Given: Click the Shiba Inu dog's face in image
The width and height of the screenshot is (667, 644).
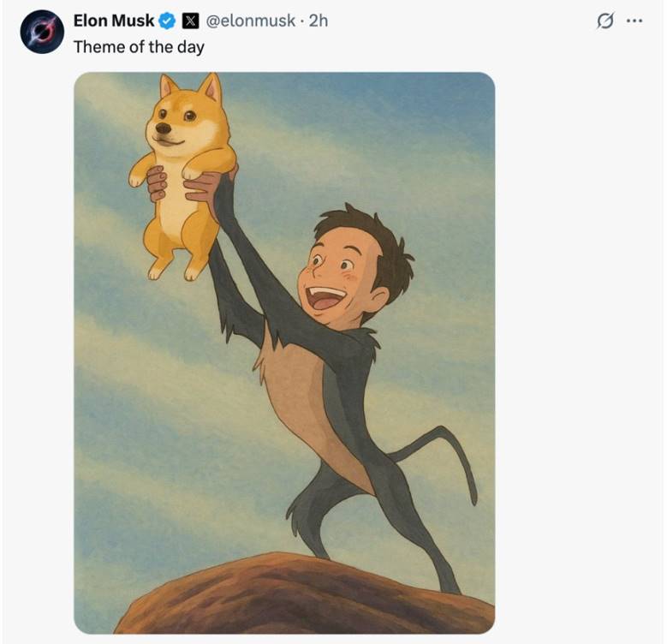Looking at the screenshot, I should [x=176, y=122].
